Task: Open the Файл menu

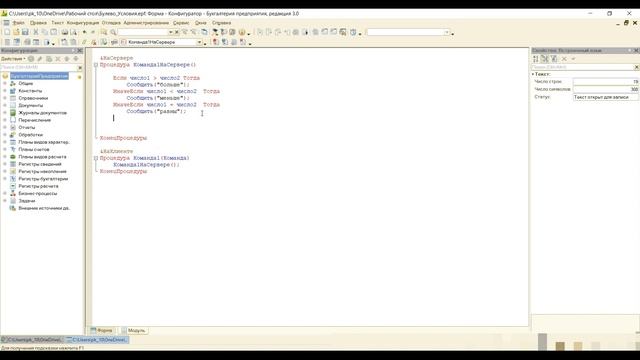Action: pos(18,23)
